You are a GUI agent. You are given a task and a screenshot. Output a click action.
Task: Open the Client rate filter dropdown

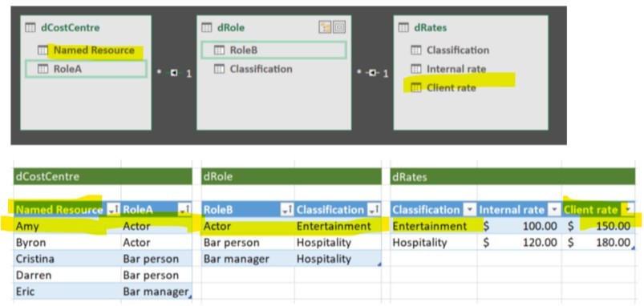[628, 210]
